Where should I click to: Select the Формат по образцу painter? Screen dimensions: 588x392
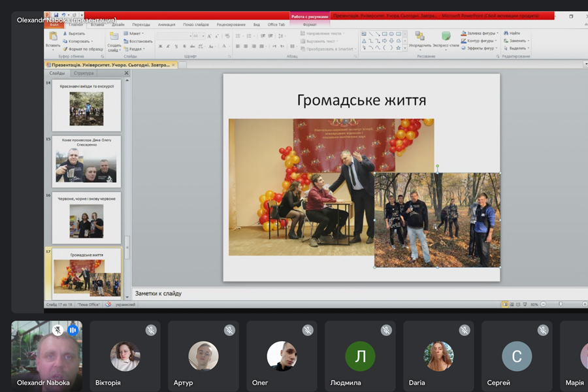tap(82, 49)
